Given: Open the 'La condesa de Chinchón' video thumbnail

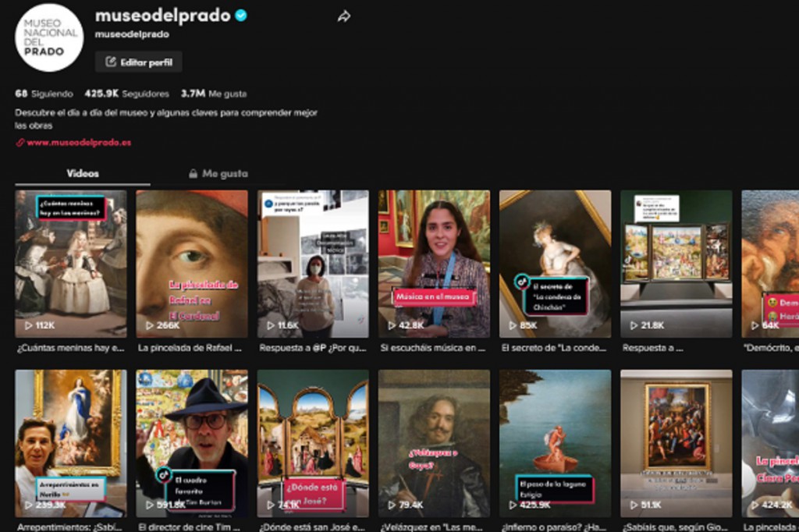Looking at the screenshot, I should [x=555, y=264].
